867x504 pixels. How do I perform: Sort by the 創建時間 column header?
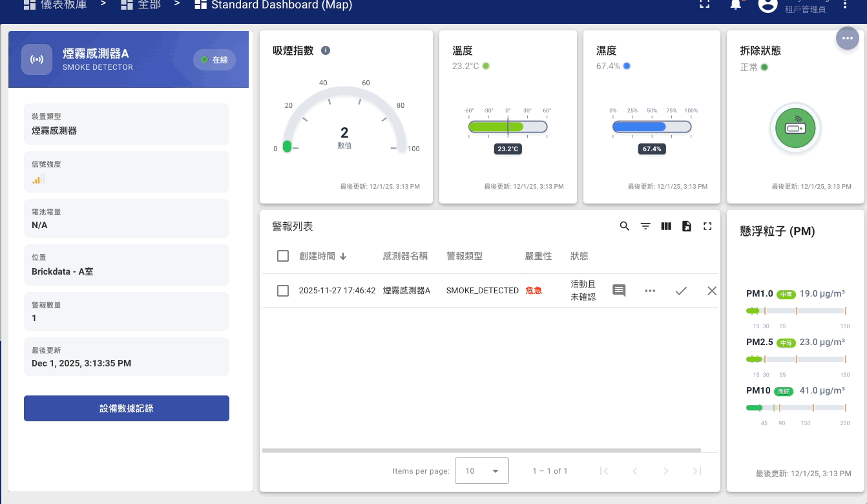317,256
